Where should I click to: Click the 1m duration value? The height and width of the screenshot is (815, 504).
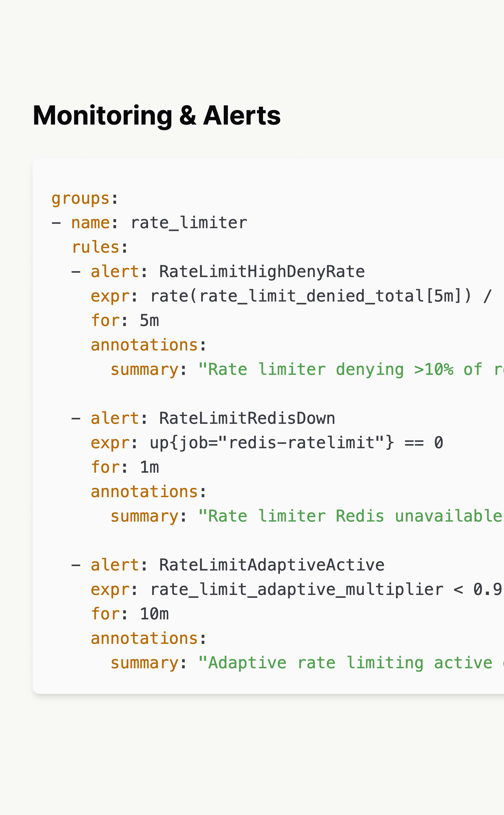point(149,467)
